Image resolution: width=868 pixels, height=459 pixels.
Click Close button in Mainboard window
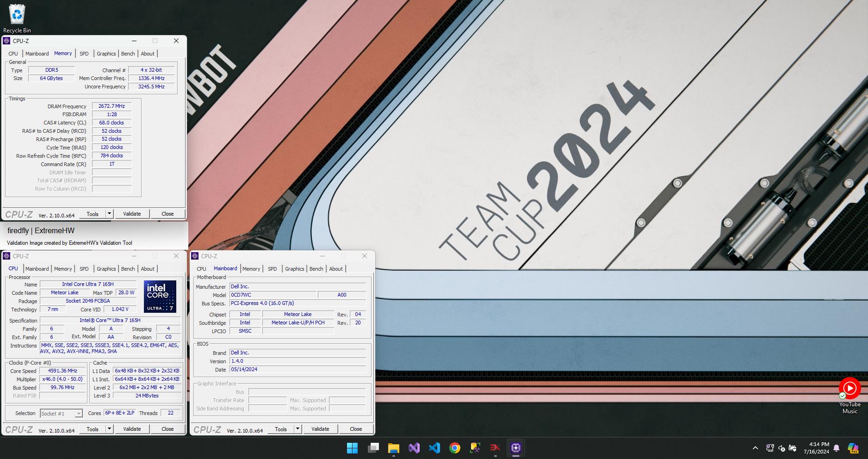356,429
